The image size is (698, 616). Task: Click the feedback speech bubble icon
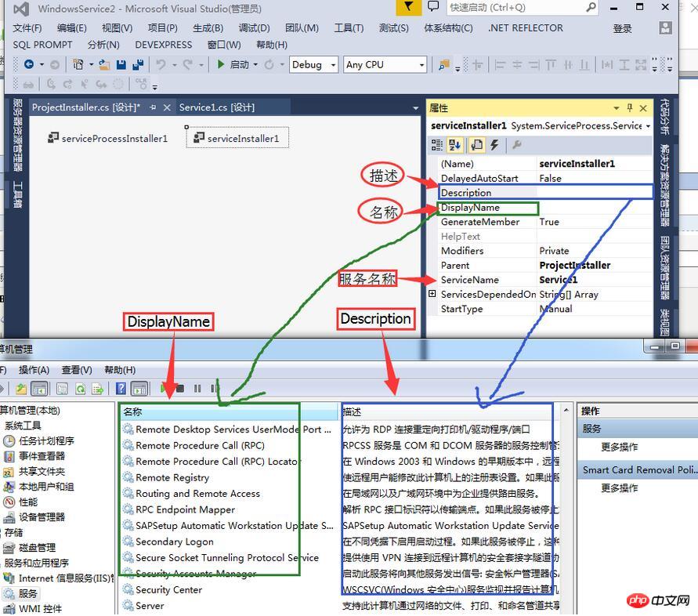[x=432, y=7]
